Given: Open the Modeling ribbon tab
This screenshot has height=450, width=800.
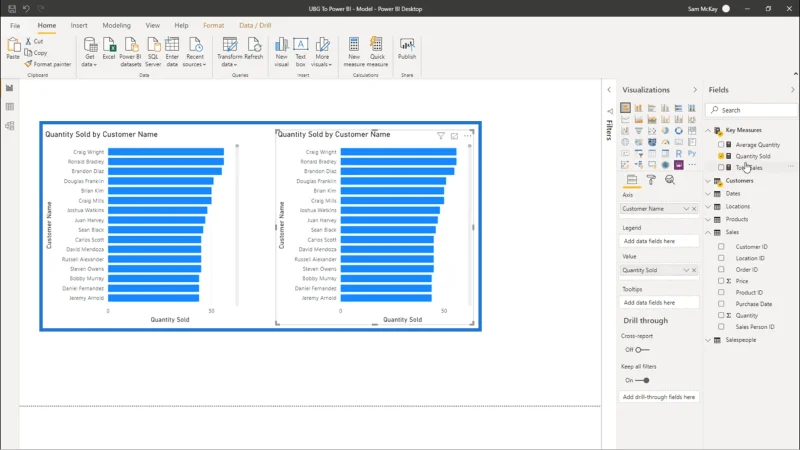Looking at the screenshot, I should click(x=116, y=26).
